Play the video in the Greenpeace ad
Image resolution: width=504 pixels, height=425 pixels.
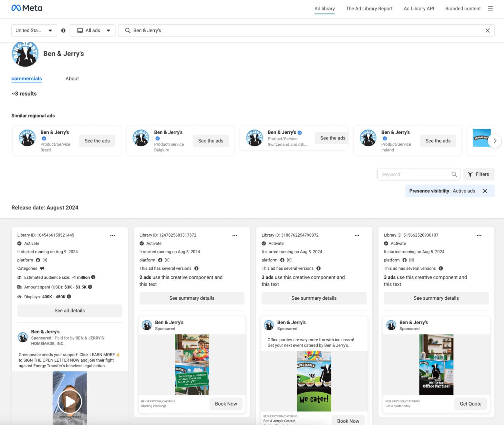[69, 401]
